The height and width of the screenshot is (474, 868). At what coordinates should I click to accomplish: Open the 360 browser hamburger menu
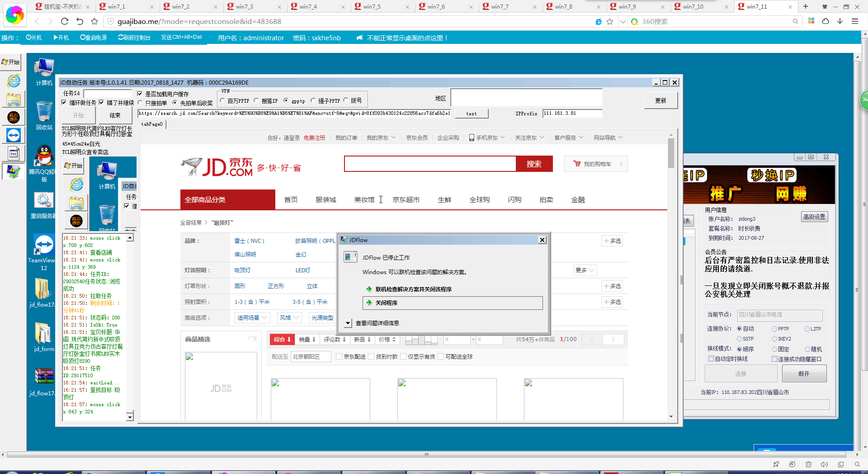coord(854,21)
